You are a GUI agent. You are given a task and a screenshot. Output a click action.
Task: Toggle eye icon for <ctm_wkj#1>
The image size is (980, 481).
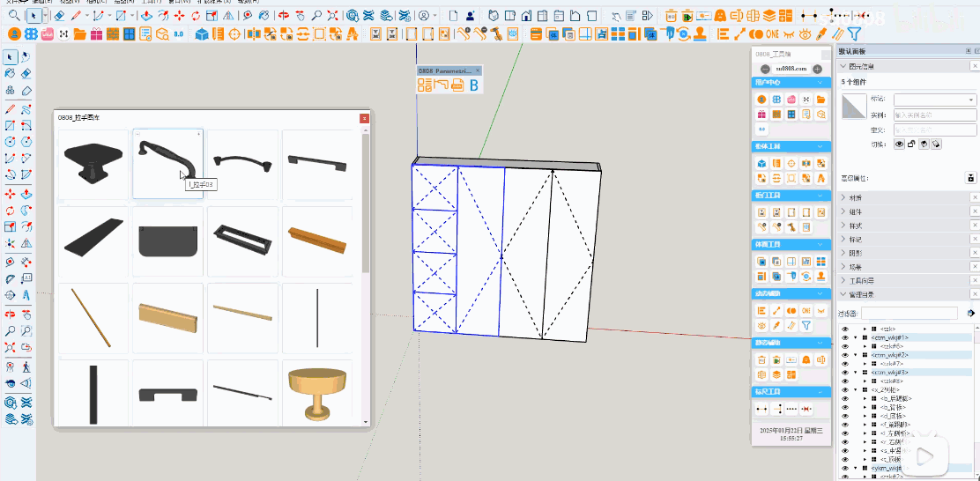tap(844, 337)
